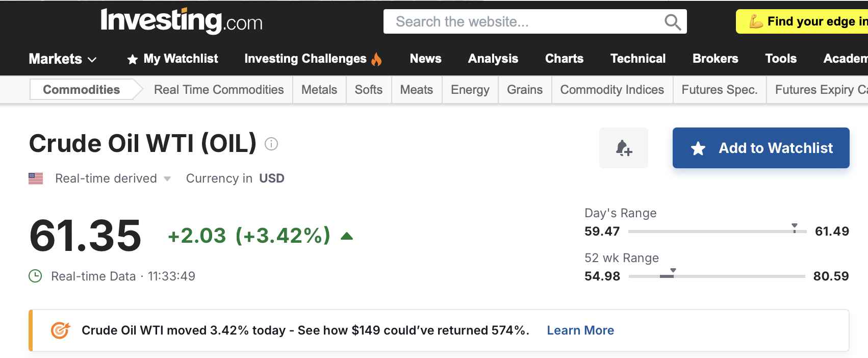Click the Investing.com logo
868x358 pixels.
click(182, 21)
